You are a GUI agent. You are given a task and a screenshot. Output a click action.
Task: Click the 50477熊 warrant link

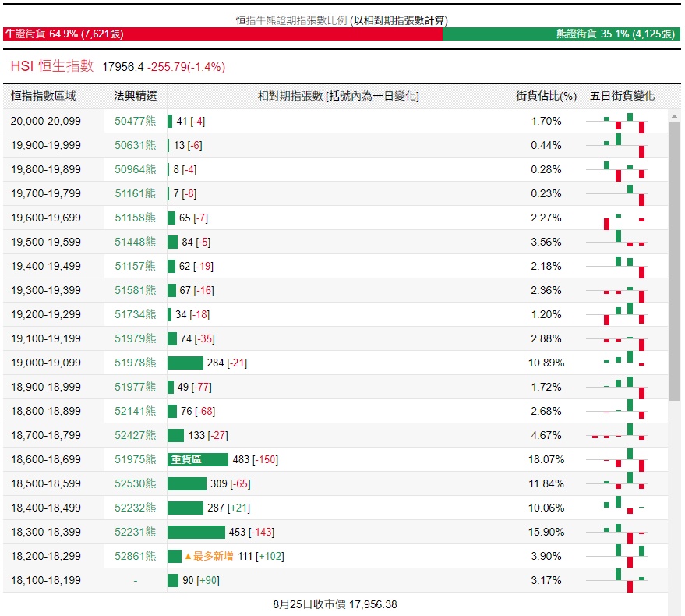(135, 121)
